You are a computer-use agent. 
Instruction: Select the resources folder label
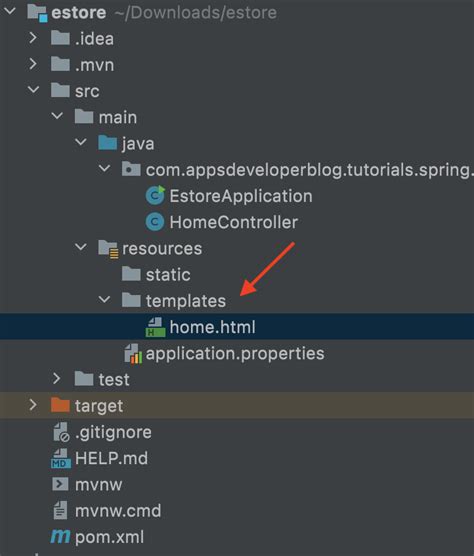click(x=162, y=249)
